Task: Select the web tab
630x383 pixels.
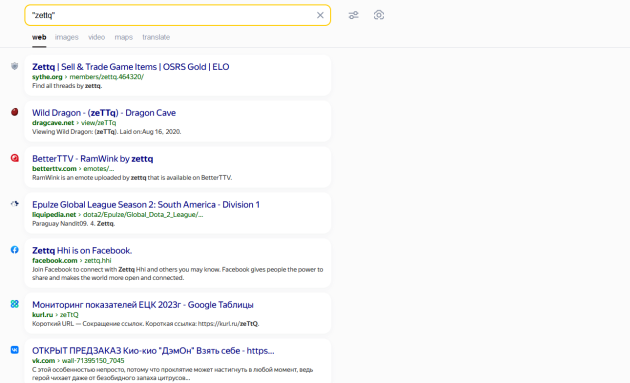Action: coord(39,37)
